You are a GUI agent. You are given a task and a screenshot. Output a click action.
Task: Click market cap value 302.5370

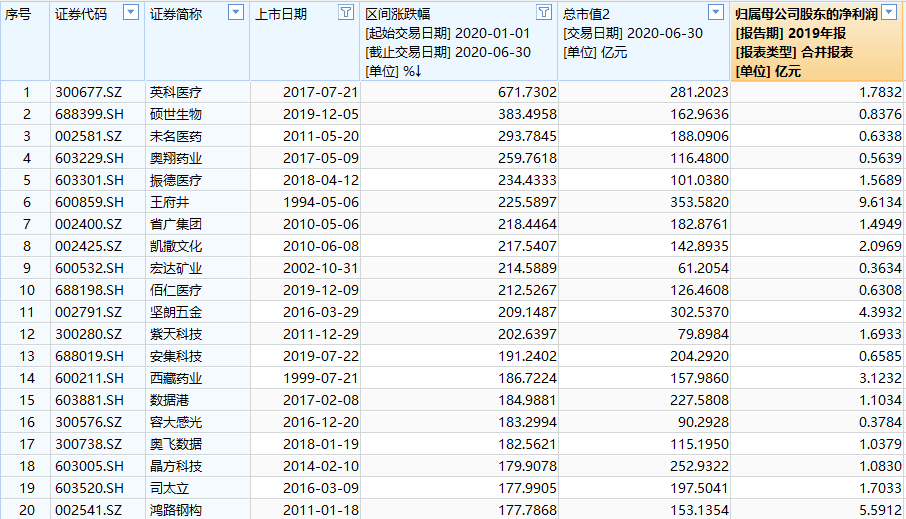point(699,312)
